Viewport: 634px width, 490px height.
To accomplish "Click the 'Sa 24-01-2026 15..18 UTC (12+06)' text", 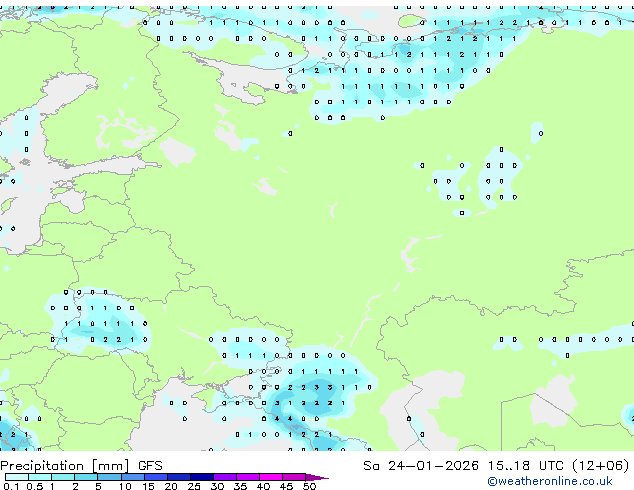I will (x=496, y=466).
